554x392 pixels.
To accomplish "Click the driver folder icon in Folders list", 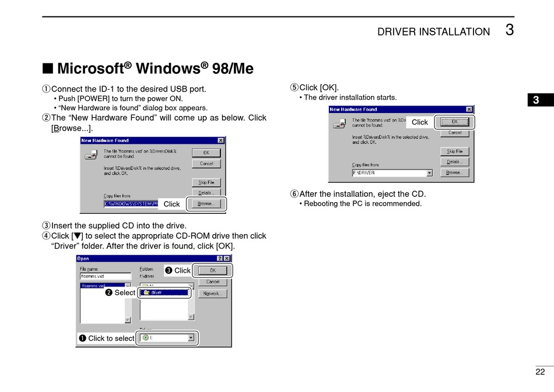I will click(x=146, y=293).
